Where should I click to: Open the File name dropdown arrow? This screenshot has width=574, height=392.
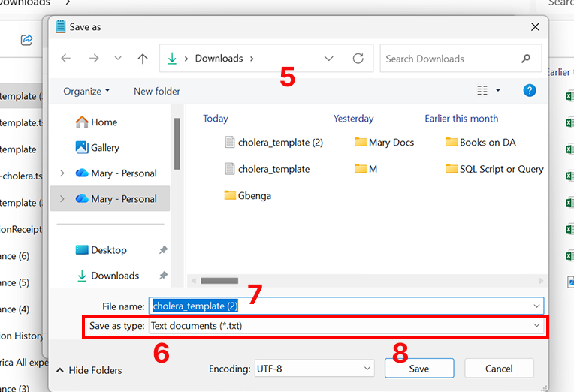[536, 306]
